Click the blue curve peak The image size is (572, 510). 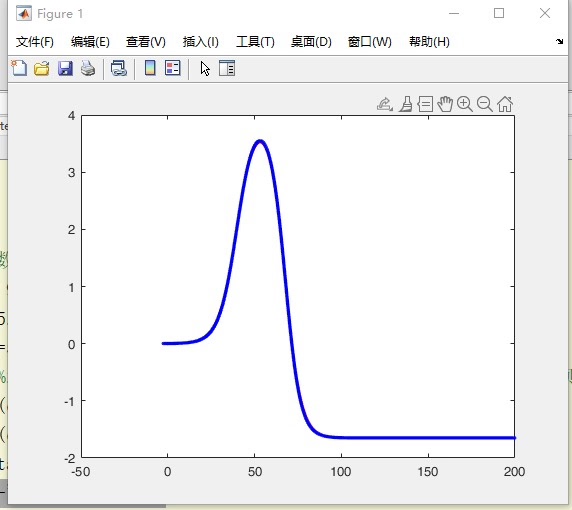click(x=260, y=141)
